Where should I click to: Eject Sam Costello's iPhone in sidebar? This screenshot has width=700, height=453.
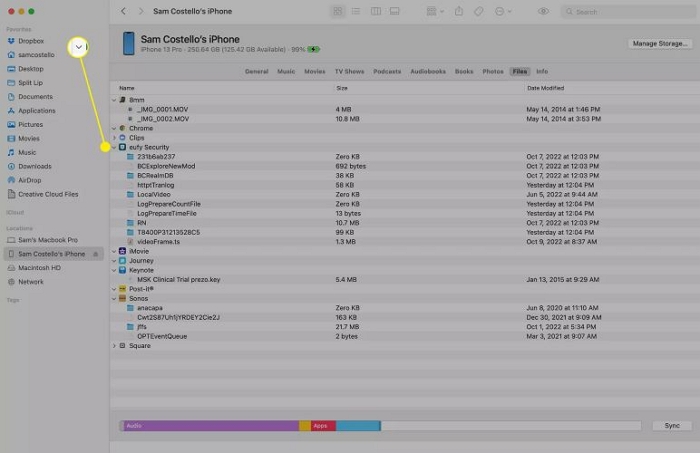(96, 254)
